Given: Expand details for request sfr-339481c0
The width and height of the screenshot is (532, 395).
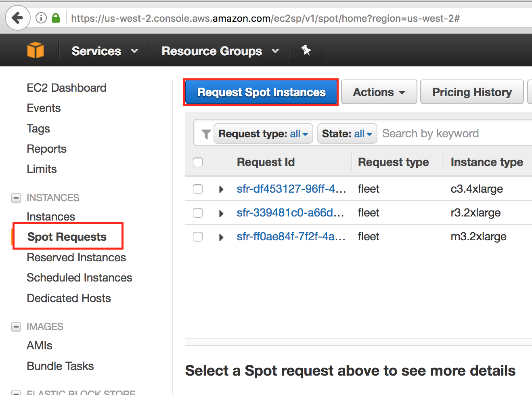Looking at the screenshot, I should [221, 213].
